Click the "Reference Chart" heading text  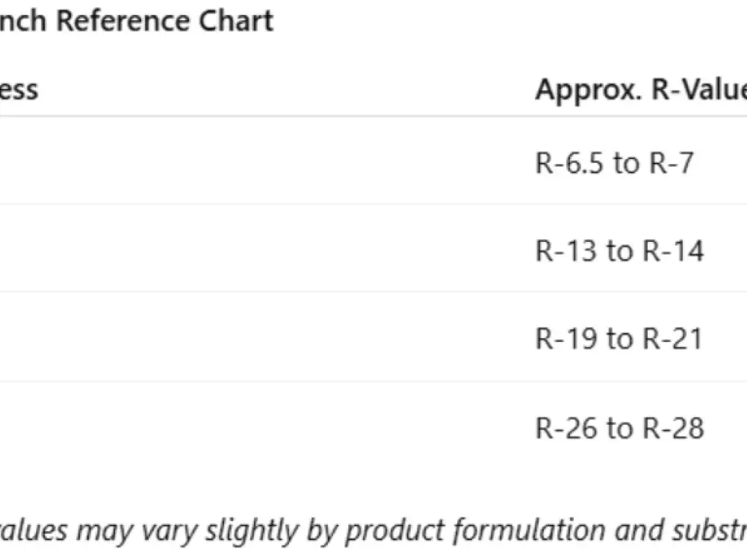click(165, 22)
